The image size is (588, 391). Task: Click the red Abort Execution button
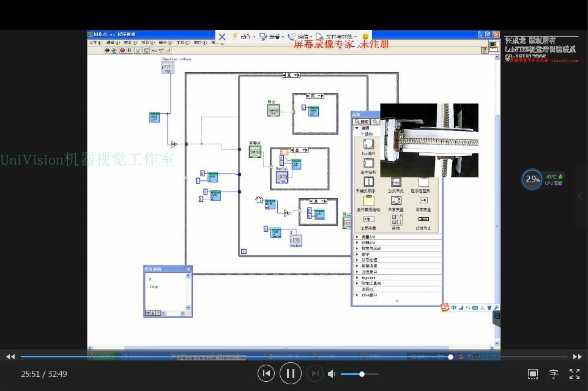tap(122, 50)
